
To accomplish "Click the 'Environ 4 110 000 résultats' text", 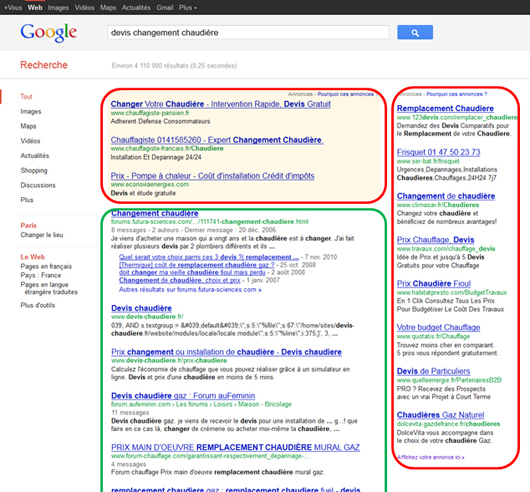I will 174,66.
